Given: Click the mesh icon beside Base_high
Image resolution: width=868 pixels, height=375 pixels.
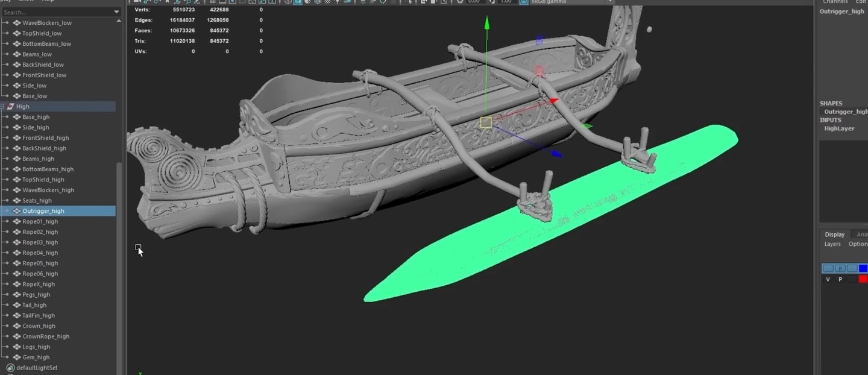Looking at the screenshot, I should (x=17, y=117).
